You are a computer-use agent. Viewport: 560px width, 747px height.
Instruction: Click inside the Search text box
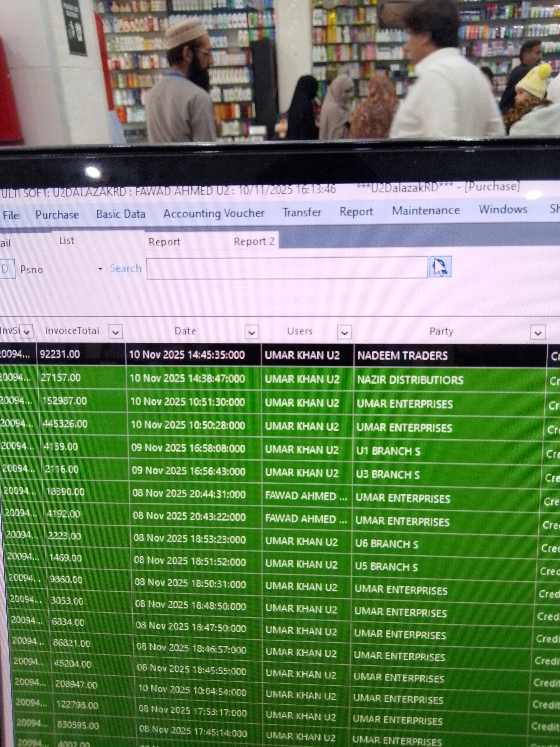click(x=287, y=268)
